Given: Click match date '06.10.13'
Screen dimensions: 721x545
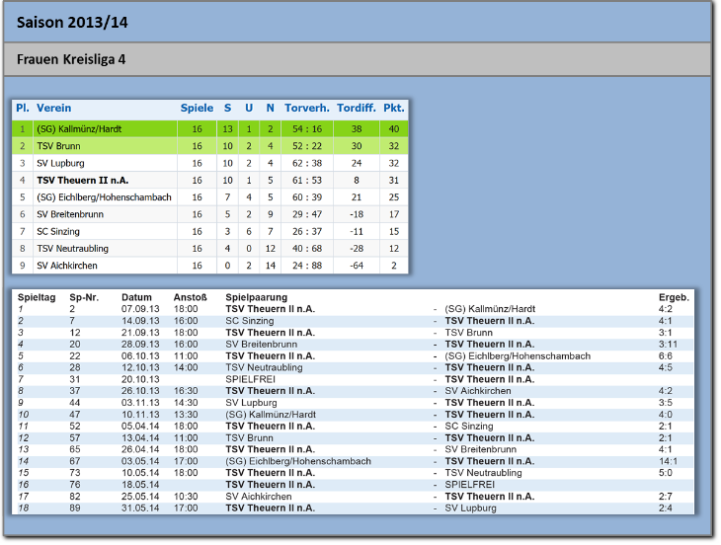Looking at the screenshot, I should pyautogui.click(x=140, y=356).
